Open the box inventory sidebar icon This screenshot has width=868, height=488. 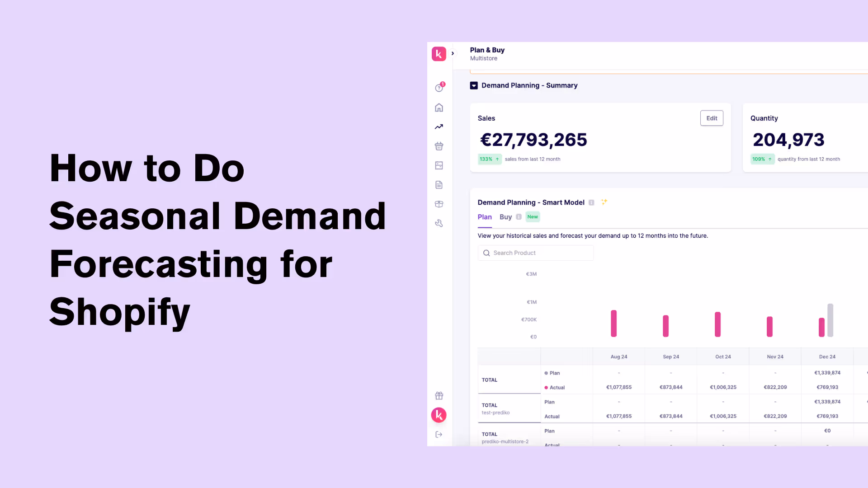click(x=439, y=204)
